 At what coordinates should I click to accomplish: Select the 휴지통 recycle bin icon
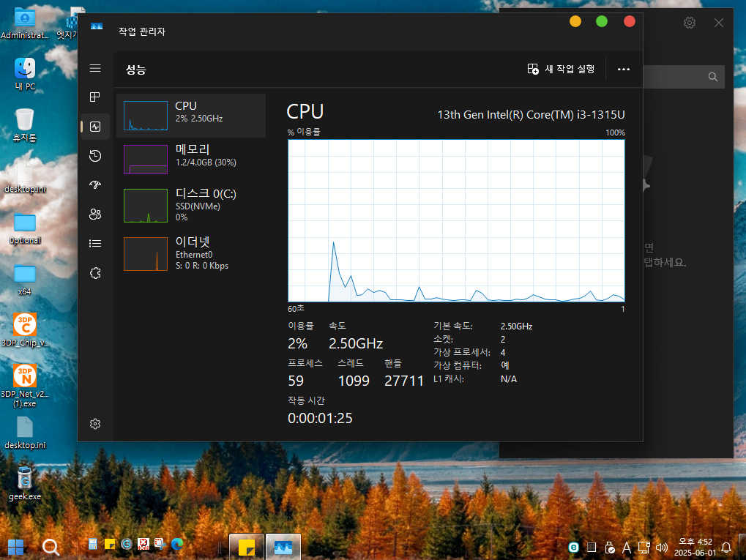(25, 125)
